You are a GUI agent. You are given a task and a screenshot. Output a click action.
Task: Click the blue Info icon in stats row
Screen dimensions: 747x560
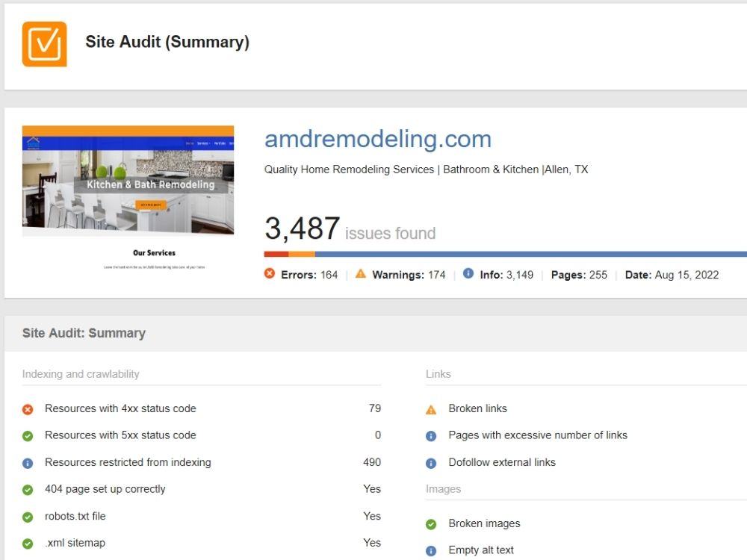click(468, 273)
